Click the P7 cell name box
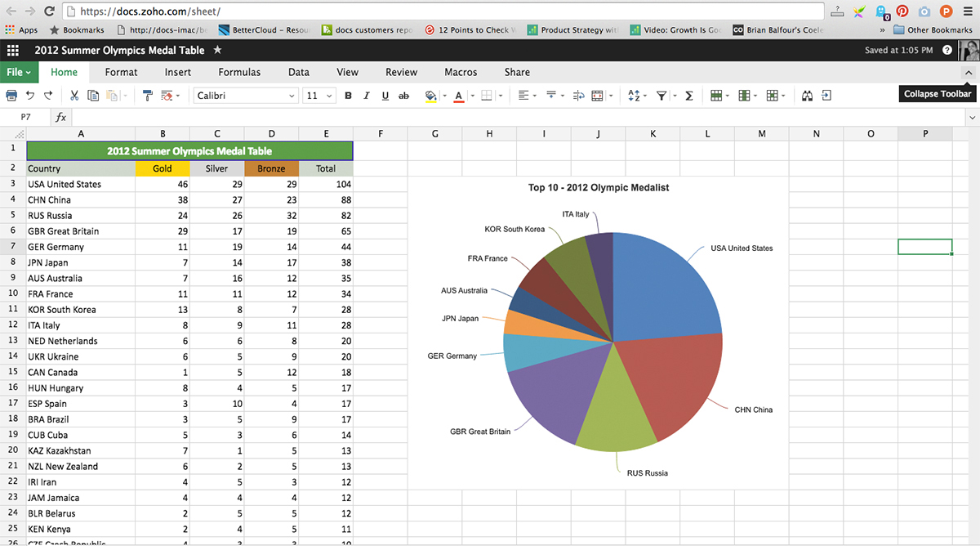Image resolution: width=980 pixels, height=546 pixels. pos(26,118)
